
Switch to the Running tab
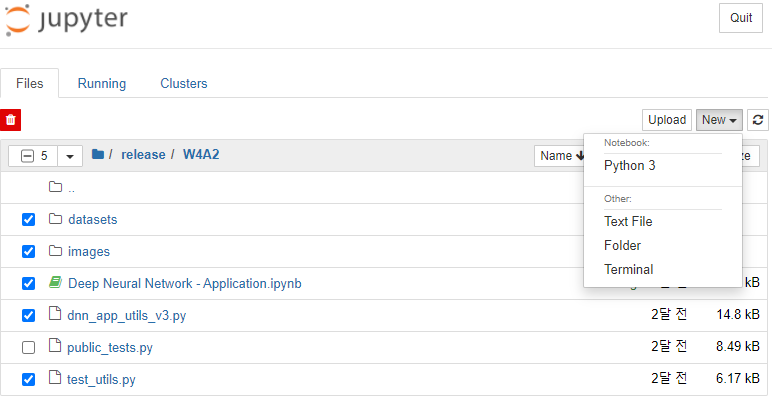click(102, 83)
